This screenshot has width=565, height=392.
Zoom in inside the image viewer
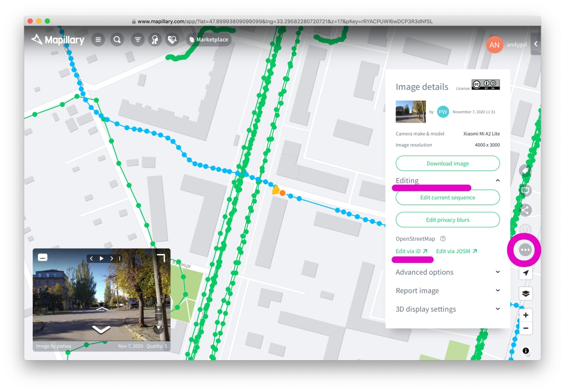(x=158, y=310)
